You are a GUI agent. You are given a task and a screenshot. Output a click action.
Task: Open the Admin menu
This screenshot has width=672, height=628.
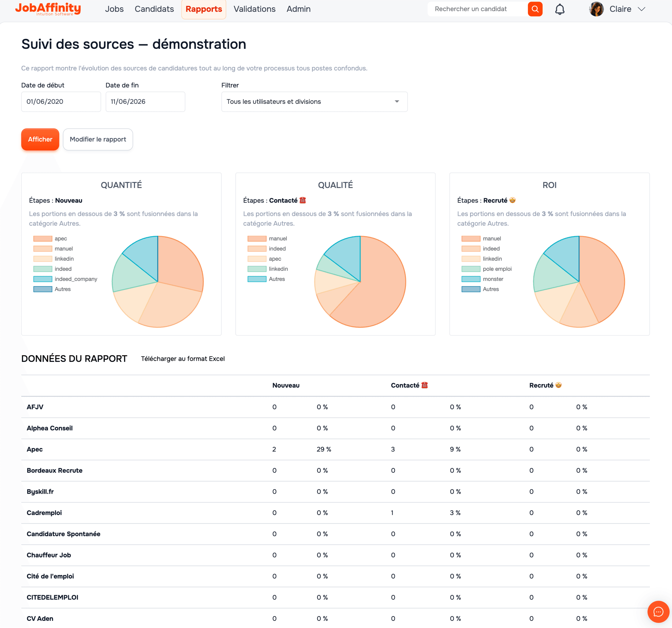pos(299,9)
